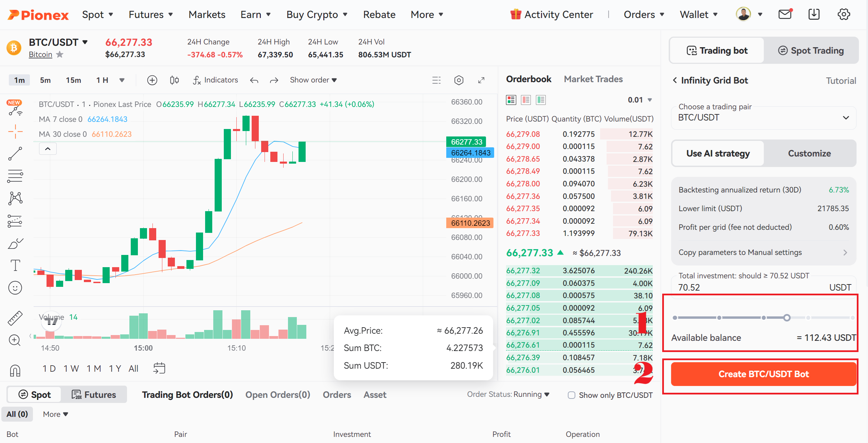The image size is (868, 443).
Task: Expand the timeframe dropdown after 1H
Action: (x=122, y=80)
